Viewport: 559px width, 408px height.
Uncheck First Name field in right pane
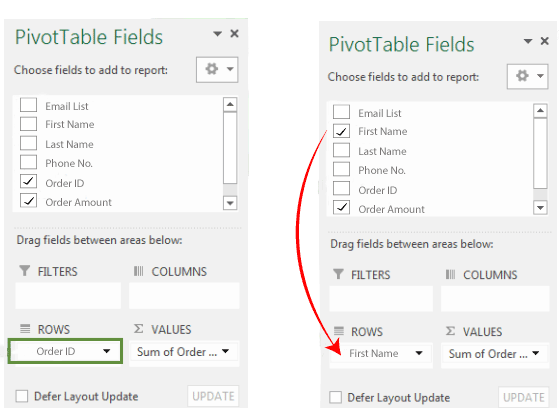click(342, 131)
